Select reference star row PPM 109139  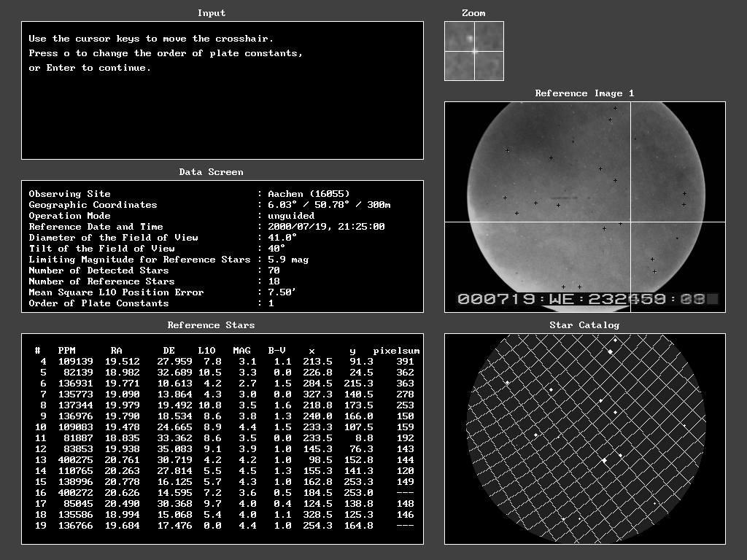[76, 362]
